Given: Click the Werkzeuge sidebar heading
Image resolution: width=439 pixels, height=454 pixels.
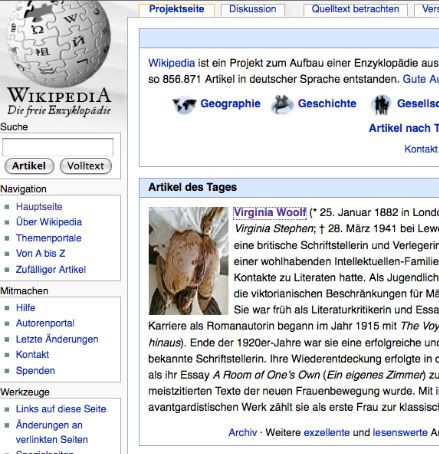Looking at the screenshot, I should pyautogui.click(x=25, y=392).
